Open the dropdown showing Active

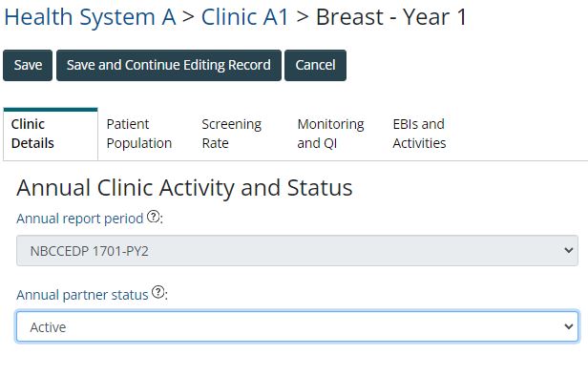pyautogui.click(x=297, y=326)
